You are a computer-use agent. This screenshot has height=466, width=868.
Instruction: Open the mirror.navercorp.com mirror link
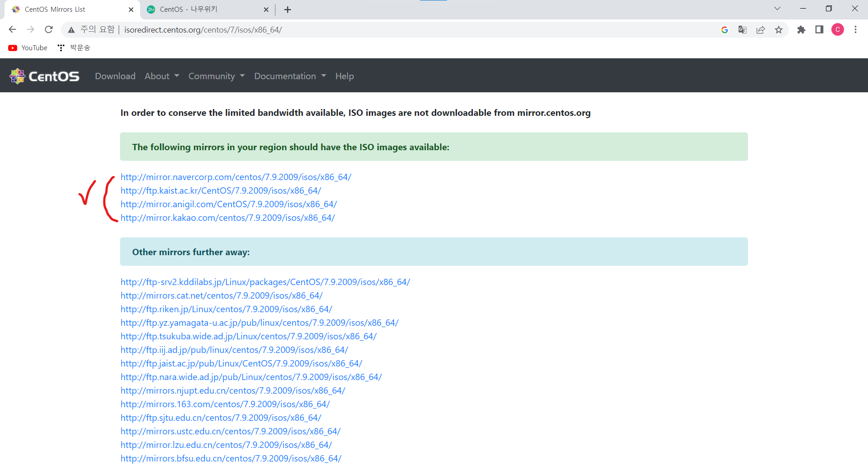[236, 177]
